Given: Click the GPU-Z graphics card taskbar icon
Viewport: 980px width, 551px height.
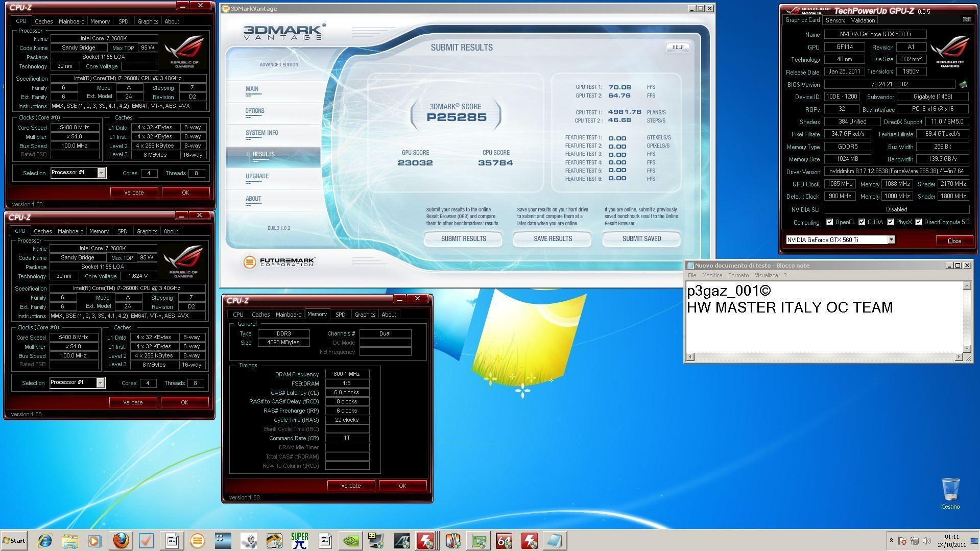Looking at the screenshot, I should point(479,540).
